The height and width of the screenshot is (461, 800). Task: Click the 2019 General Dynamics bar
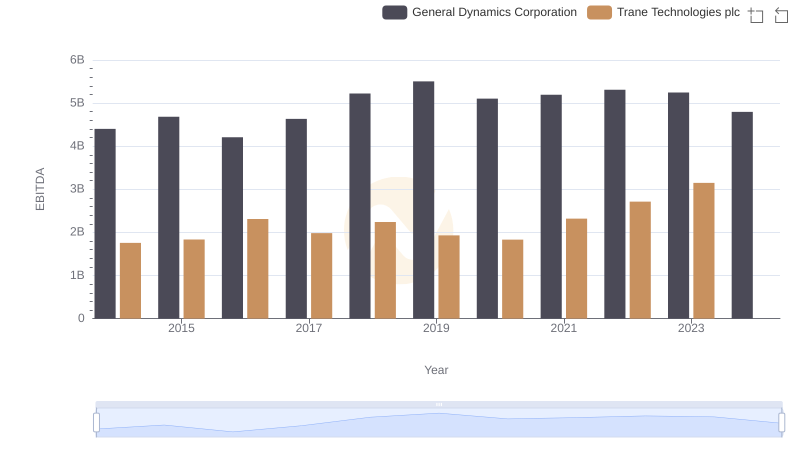[x=423, y=200]
